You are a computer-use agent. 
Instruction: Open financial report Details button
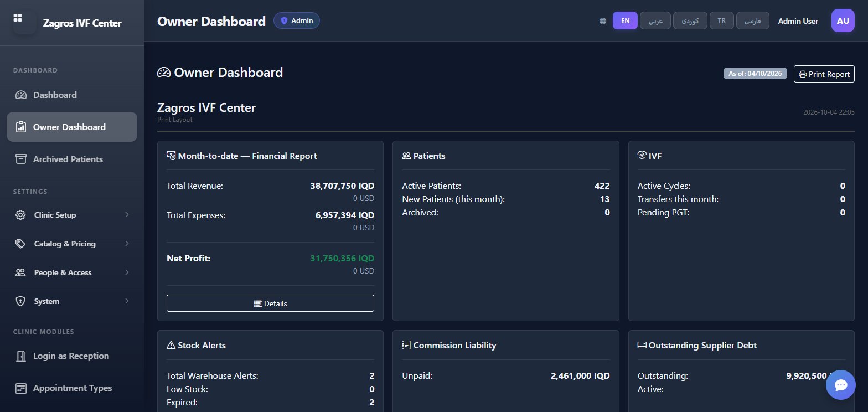coord(270,303)
